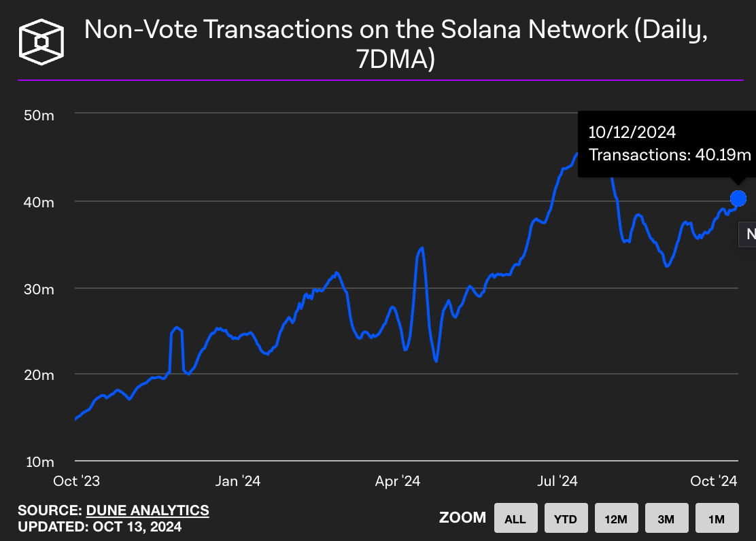Click the Transactions: 40.19m tooltip text

point(669,154)
